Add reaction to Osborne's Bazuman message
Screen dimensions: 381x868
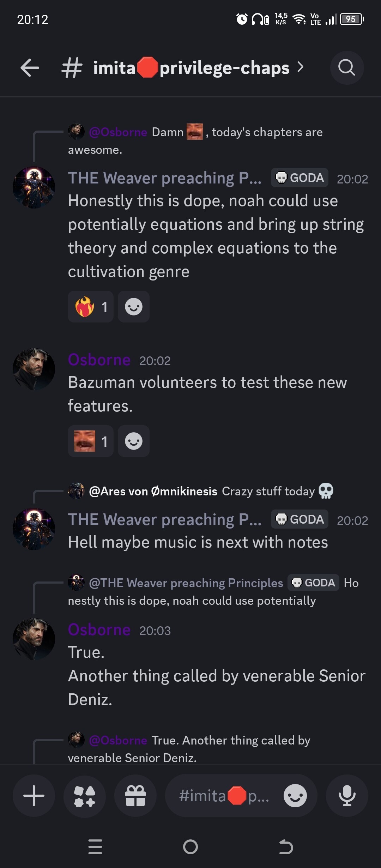(133, 441)
